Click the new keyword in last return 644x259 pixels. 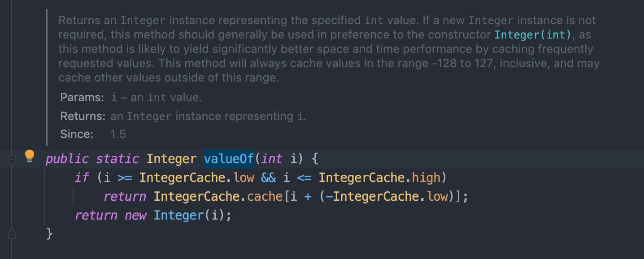click(135, 216)
